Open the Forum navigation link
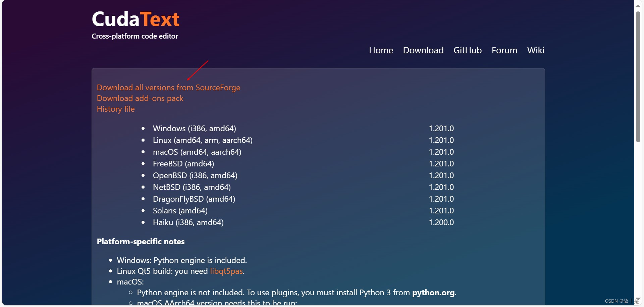 [504, 50]
